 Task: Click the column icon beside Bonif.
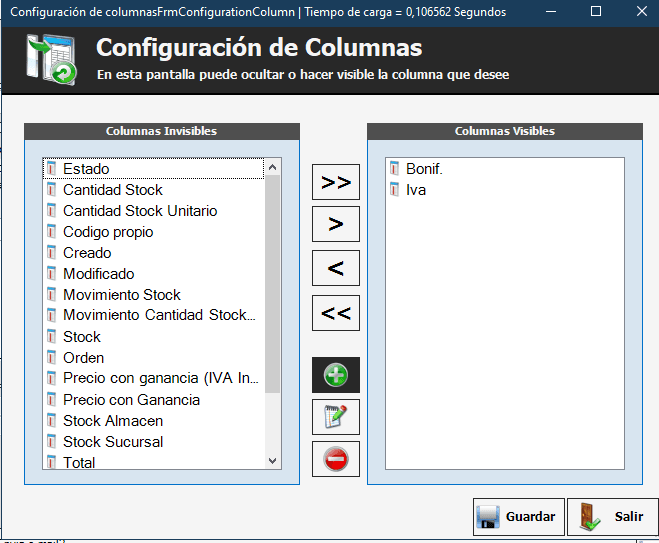pyautogui.click(x=395, y=169)
